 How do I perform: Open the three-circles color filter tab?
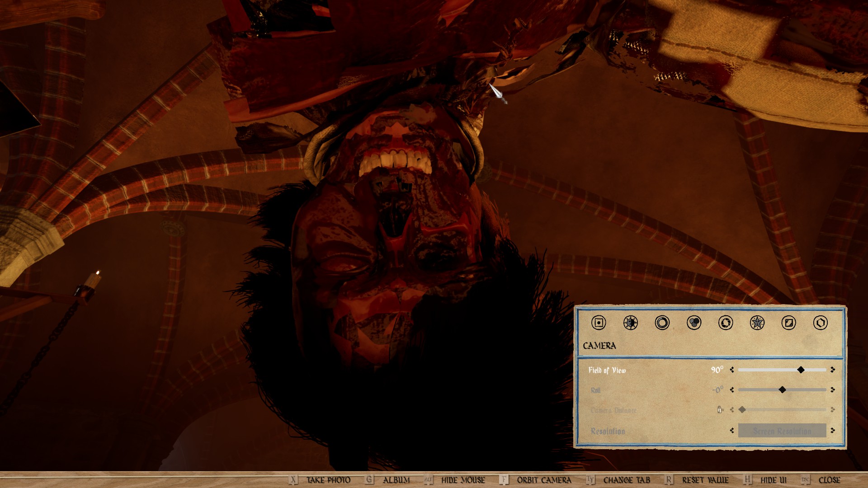pyautogui.click(x=693, y=323)
